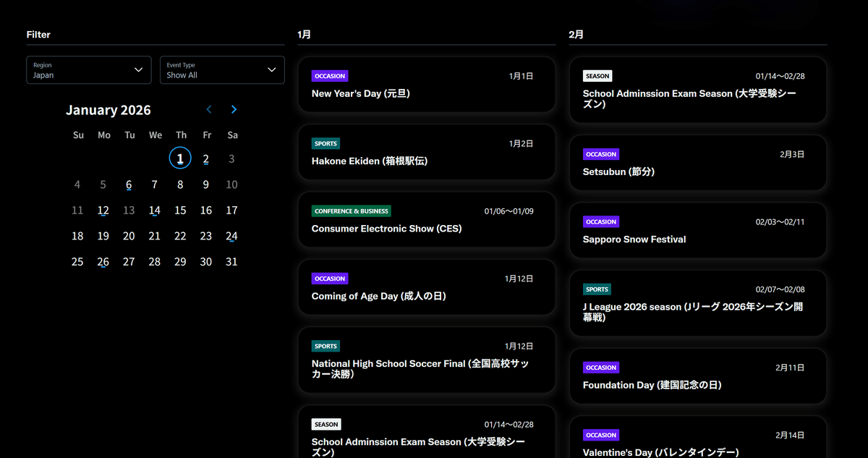Open the Event Type dropdown
This screenshot has width=868, height=458.
[222, 70]
